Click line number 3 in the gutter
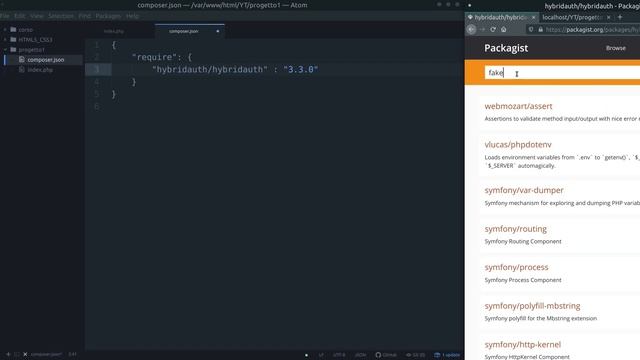Viewport: 640px width, 360px height. click(97, 69)
